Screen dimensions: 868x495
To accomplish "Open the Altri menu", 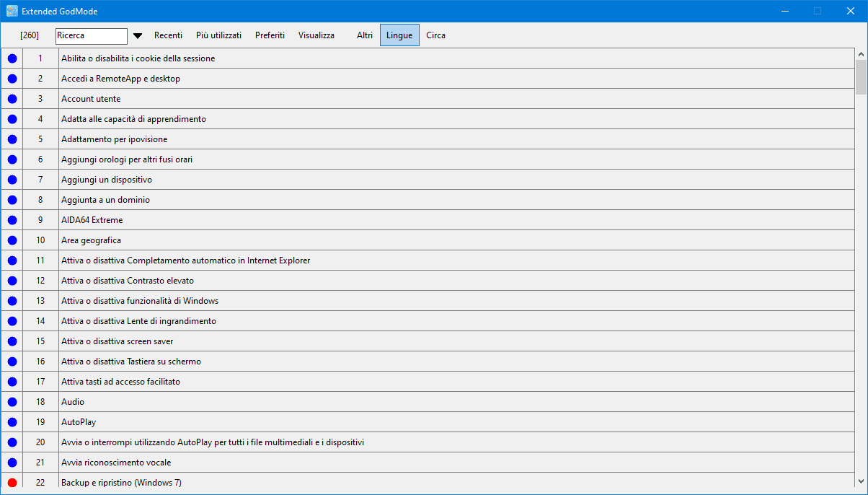I will pos(365,35).
